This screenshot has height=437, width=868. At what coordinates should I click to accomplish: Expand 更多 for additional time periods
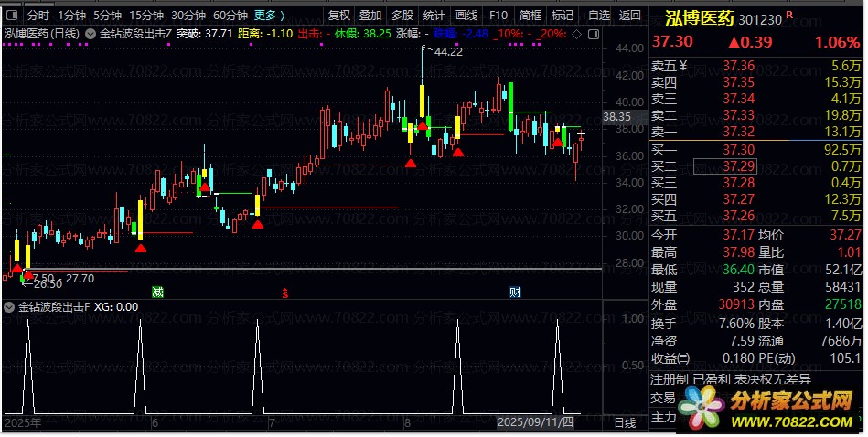pos(270,16)
